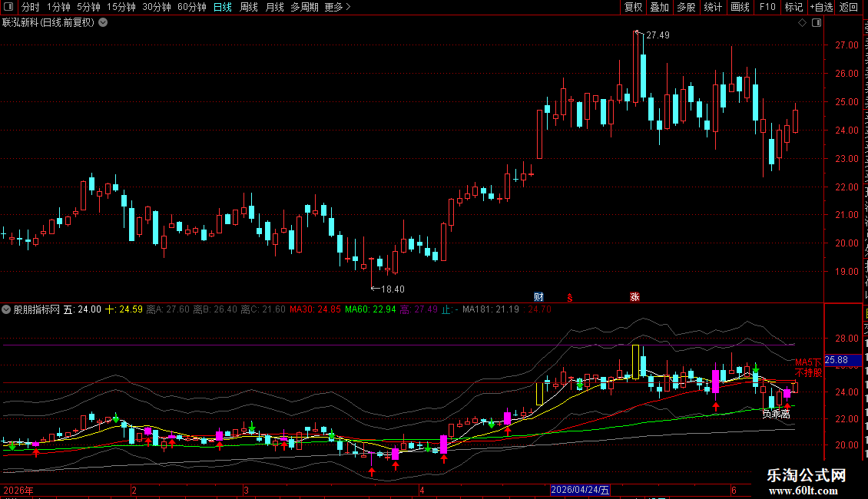The image size is (868, 499).
Task: Open the 多周期 multi-period view
Action: click(304, 7)
